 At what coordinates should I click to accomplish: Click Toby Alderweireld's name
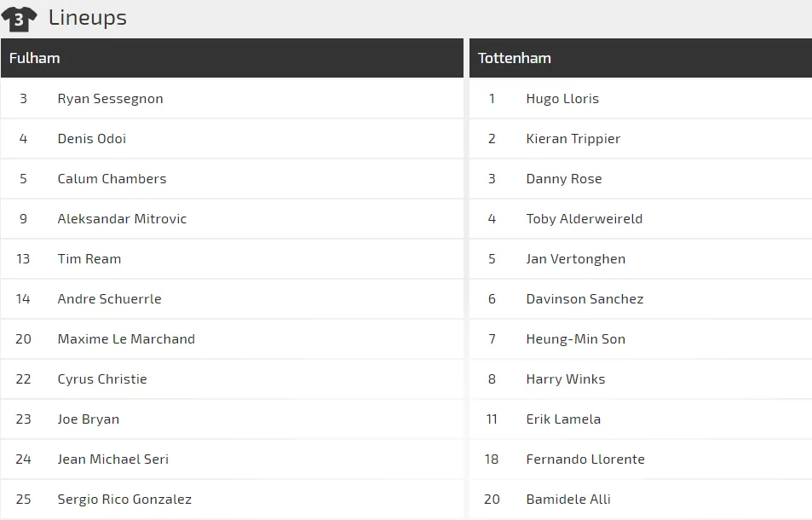pos(585,219)
